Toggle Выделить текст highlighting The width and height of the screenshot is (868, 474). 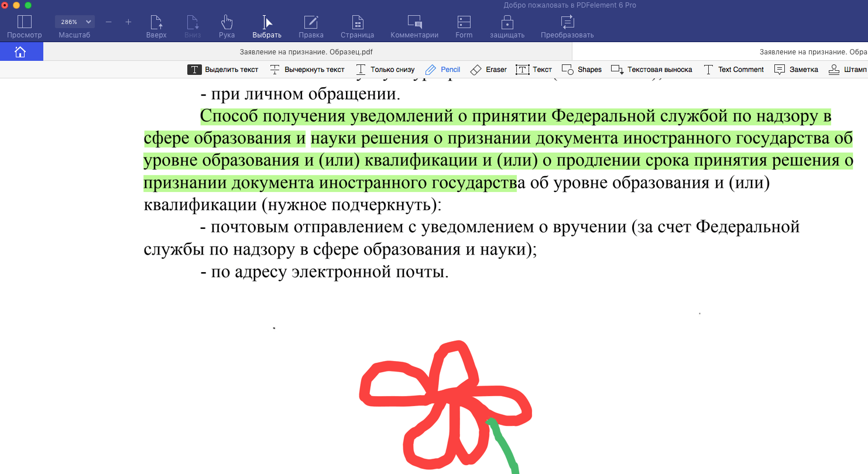point(224,69)
